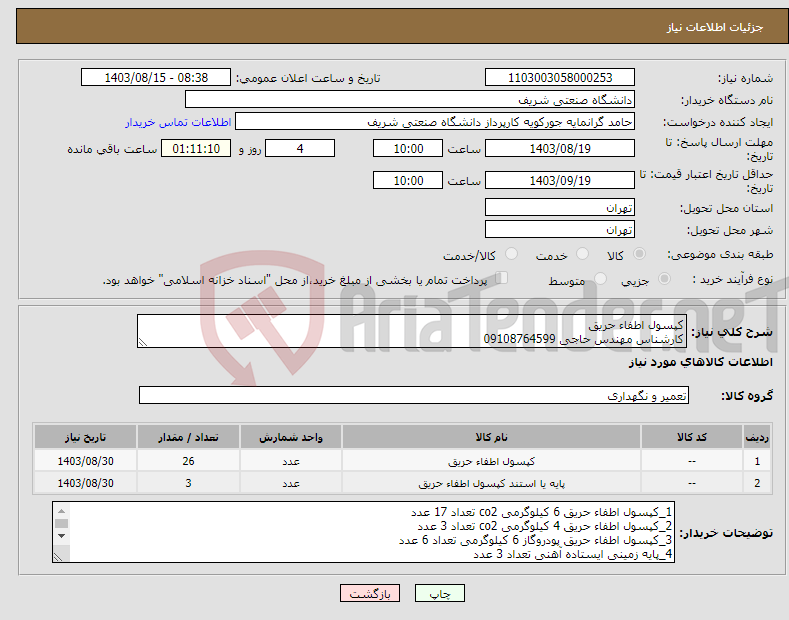Click the buyer notes text area
The width and height of the screenshot is (789, 620).
click(363, 532)
